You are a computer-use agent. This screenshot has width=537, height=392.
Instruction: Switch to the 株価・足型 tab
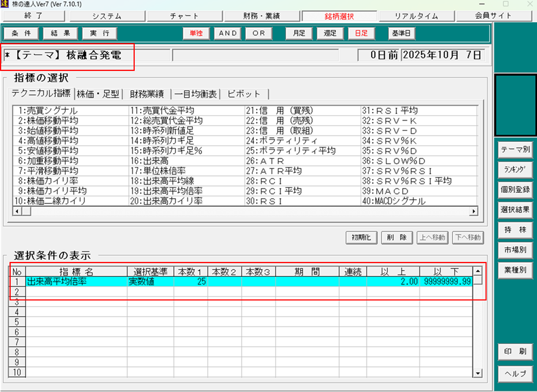(98, 94)
